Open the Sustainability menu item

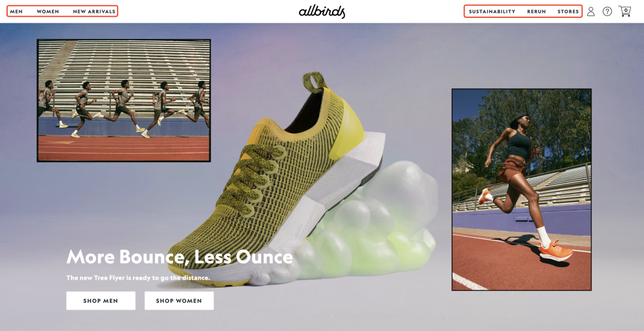point(492,11)
